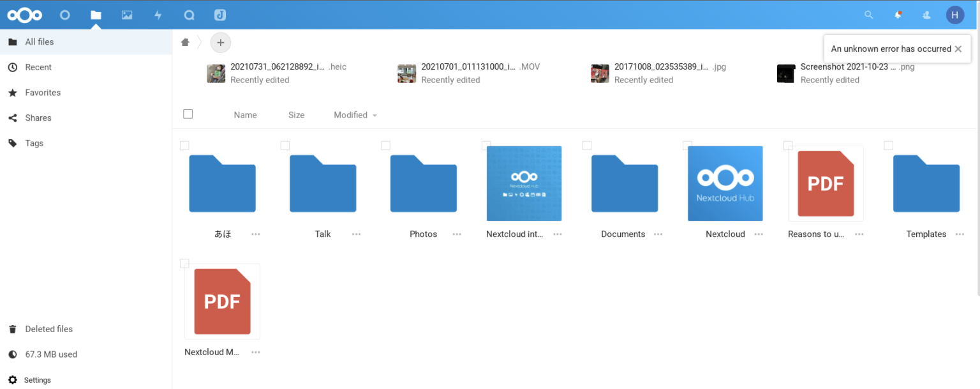Dismiss the unknown error notification
The width and height of the screenshot is (980, 389).
(958, 49)
